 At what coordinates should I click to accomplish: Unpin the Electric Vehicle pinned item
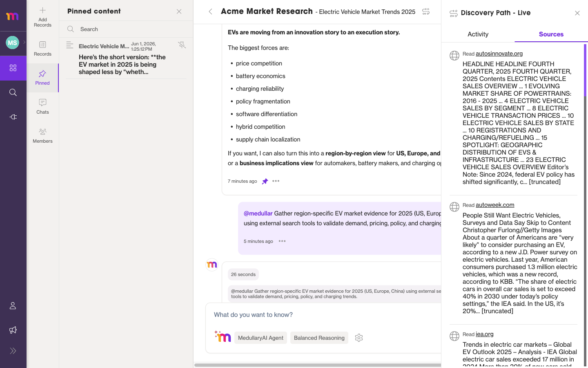click(x=182, y=45)
